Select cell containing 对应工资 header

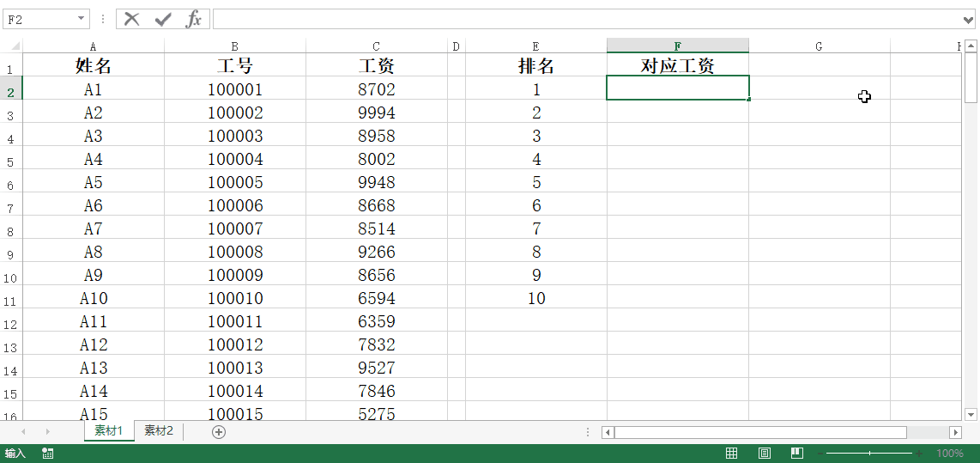677,65
